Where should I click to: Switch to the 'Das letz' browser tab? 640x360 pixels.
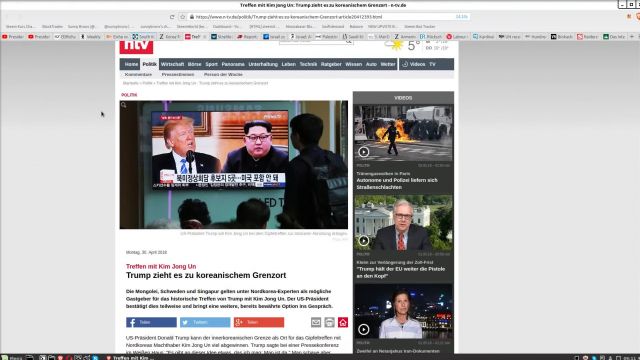coord(614,37)
